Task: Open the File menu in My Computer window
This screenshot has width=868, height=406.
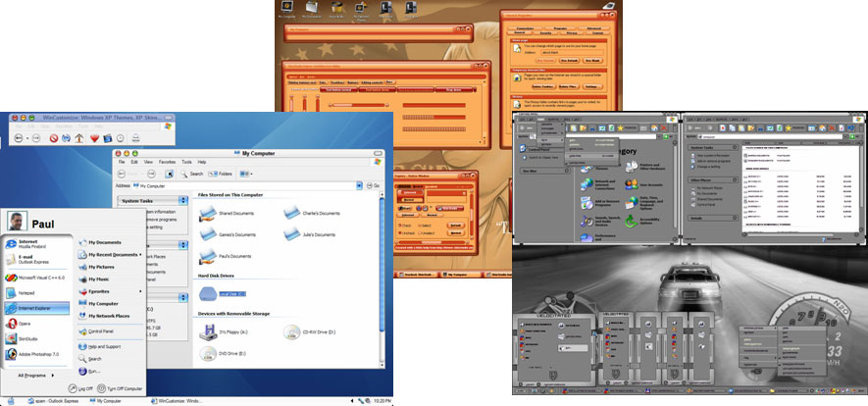Action: (122, 162)
